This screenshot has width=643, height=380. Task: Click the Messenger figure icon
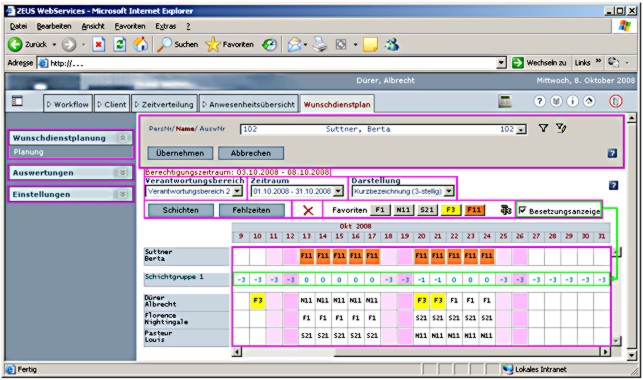(392, 44)
